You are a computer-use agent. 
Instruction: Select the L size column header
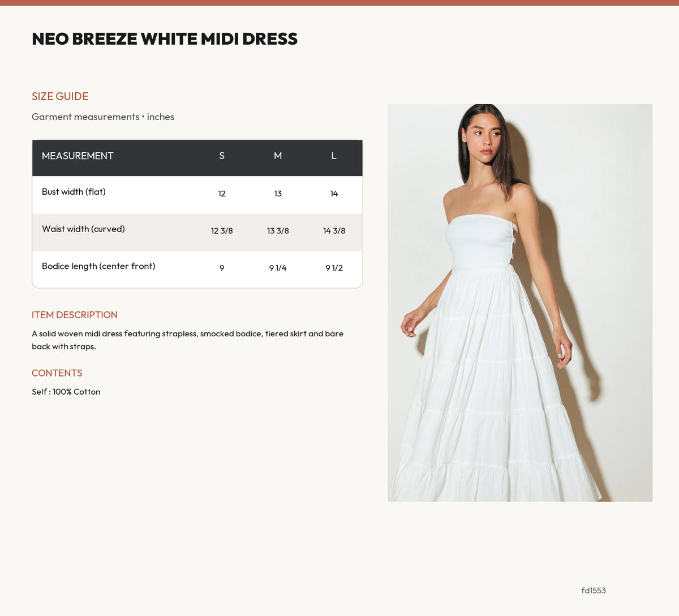pyautogui.click(x=334, y=156)
